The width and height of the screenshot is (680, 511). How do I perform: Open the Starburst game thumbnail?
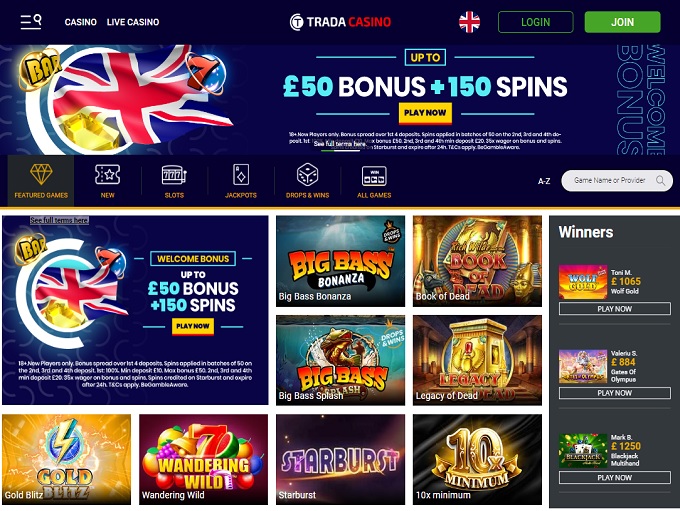(340, 459)
